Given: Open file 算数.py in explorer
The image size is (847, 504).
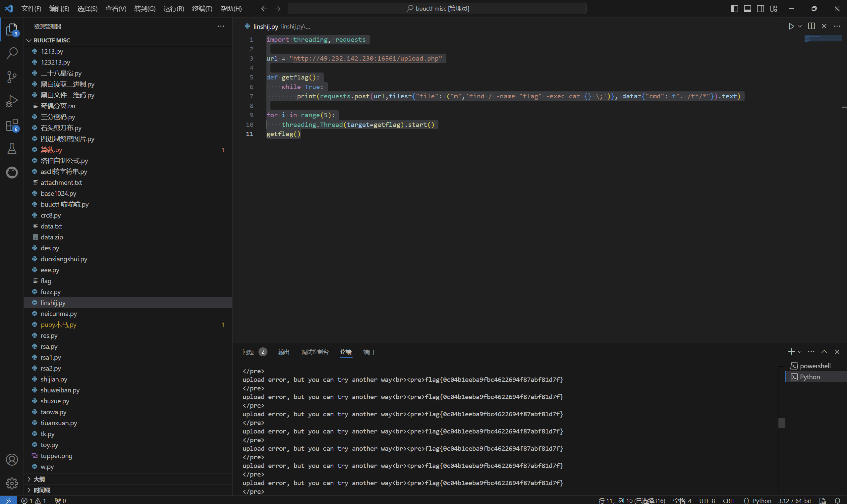Looking at the screenshot, I should click(128, 149).
